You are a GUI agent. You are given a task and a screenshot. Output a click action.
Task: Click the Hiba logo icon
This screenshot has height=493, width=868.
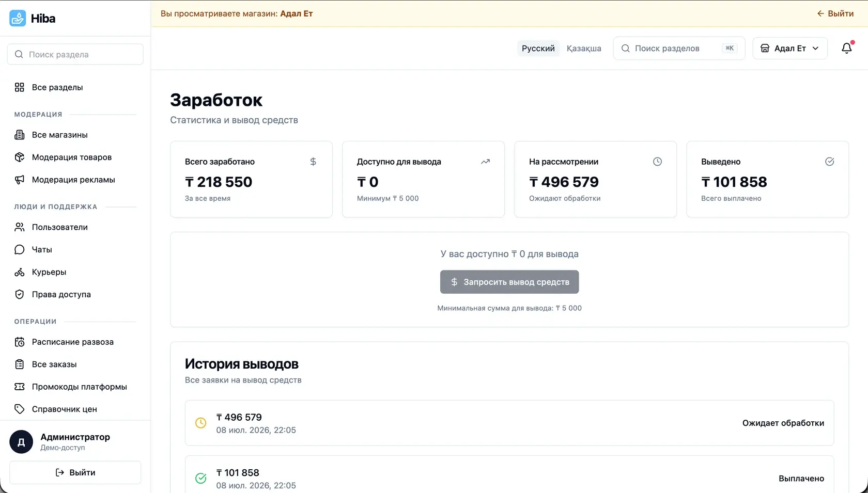(18, 18)
